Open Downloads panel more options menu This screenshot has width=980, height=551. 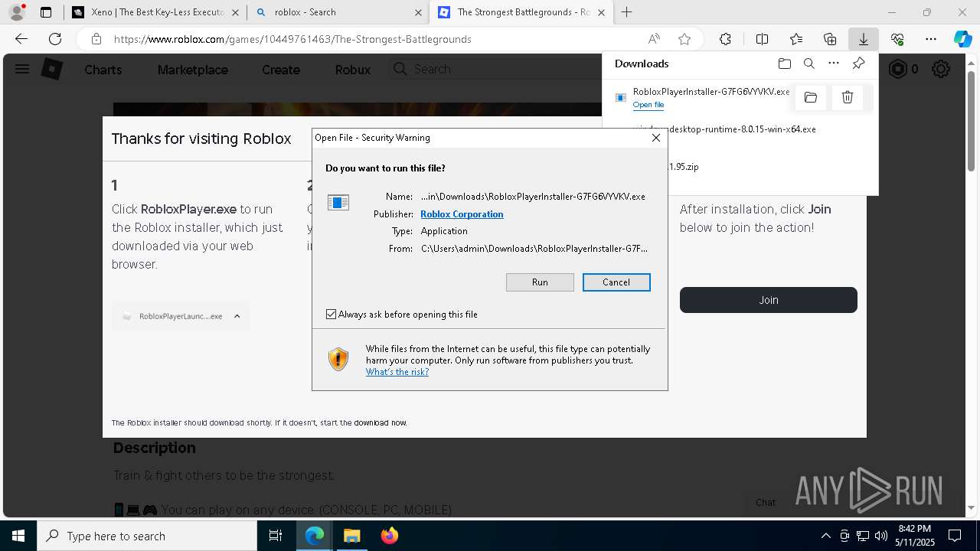pyautogui.click(x=834, y=64)
